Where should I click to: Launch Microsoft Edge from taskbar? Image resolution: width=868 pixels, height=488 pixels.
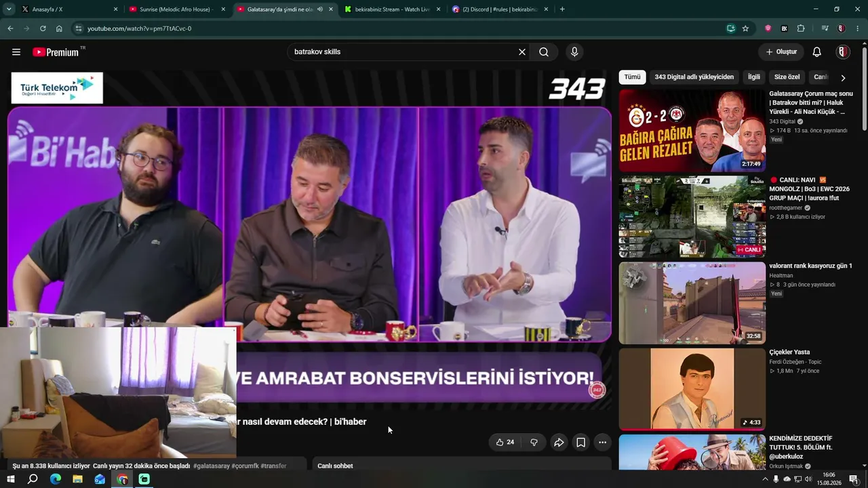56,479
